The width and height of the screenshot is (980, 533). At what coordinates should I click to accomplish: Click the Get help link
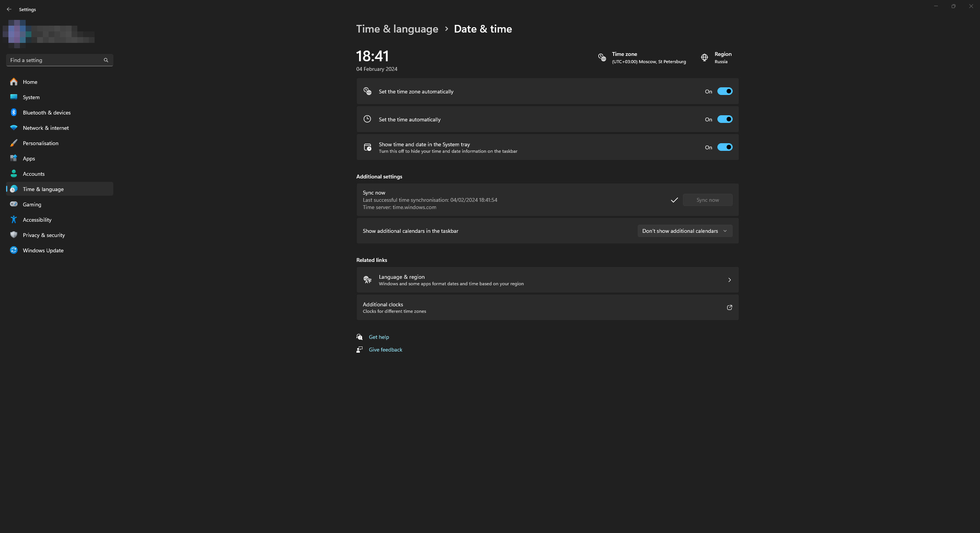pos(379,337)
